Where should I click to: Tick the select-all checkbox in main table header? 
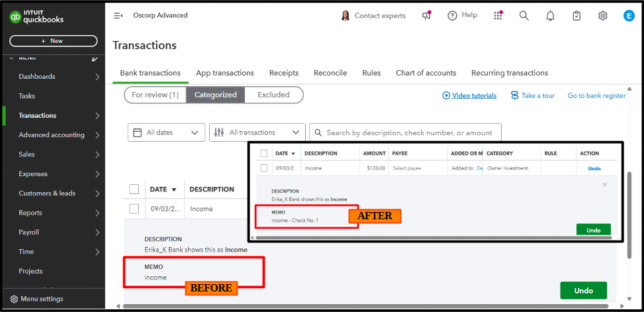pos(134,189)
